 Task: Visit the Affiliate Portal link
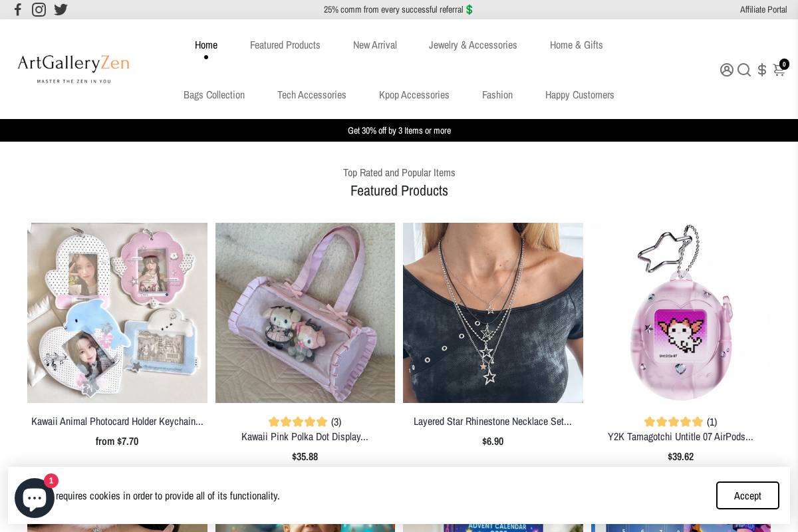[x=763, y=9]
